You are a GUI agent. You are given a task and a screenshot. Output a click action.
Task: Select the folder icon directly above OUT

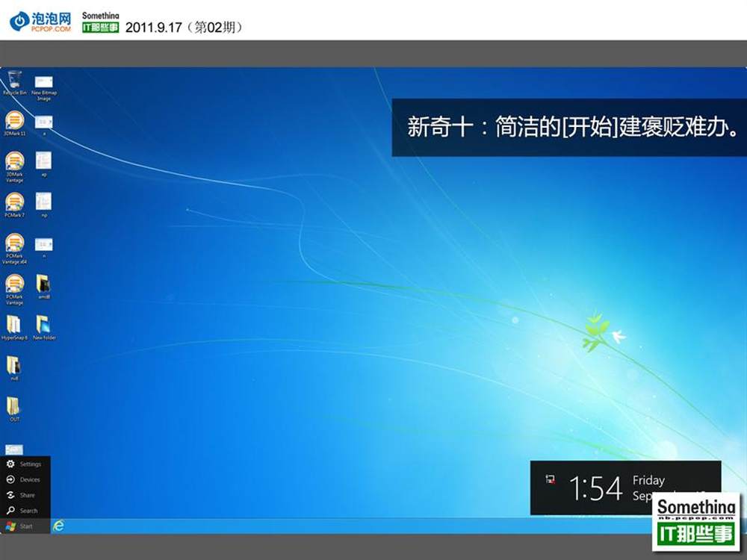pyautogui.click(x=14, y=369)
